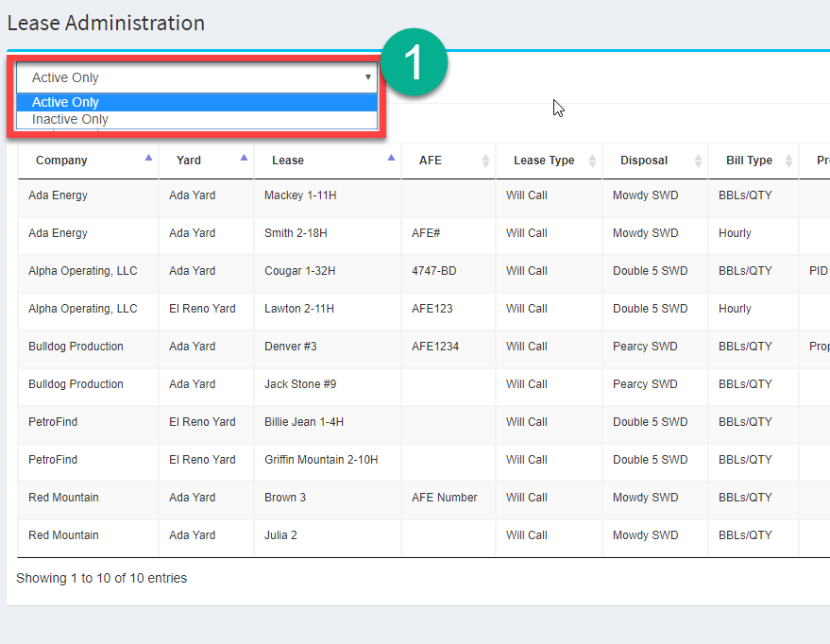
Task: Sort table by Lease column arrow
Action: tap(391, 158)
